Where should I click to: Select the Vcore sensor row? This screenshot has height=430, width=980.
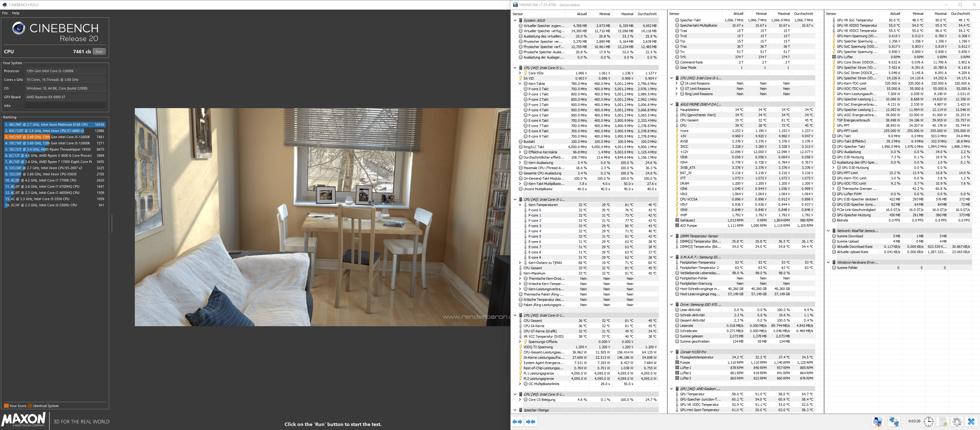point(745,131)
